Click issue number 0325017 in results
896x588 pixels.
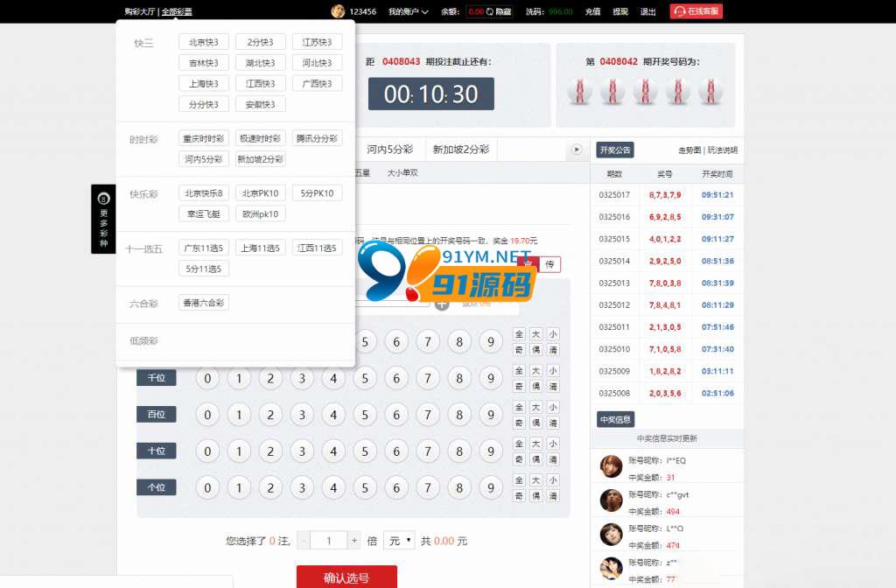tap(614, 195)
